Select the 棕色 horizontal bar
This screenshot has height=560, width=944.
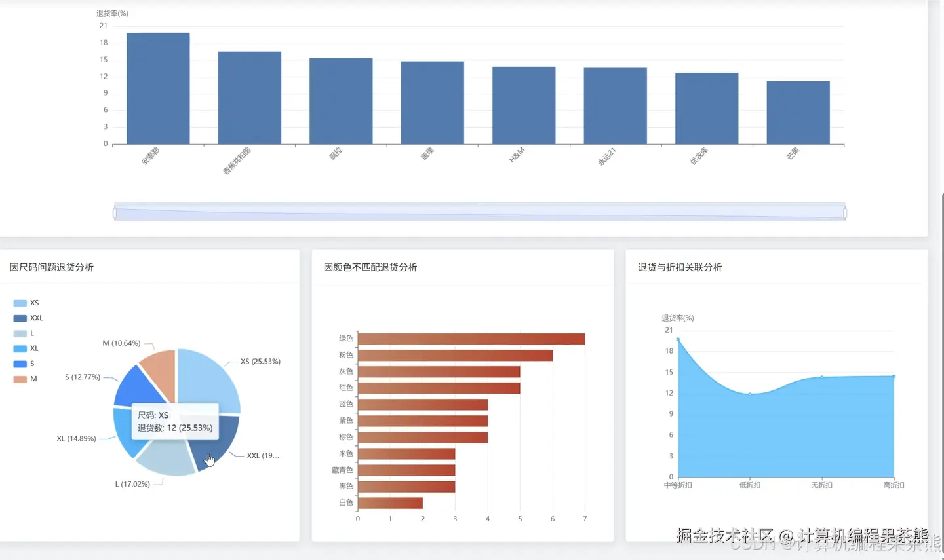point(423,437)
